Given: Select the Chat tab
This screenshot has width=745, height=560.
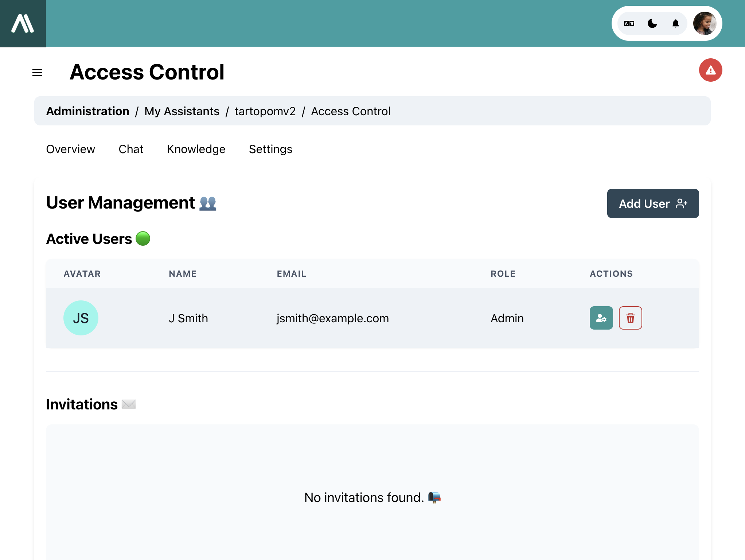Looking at the screenshot, I should coord(131,149).
